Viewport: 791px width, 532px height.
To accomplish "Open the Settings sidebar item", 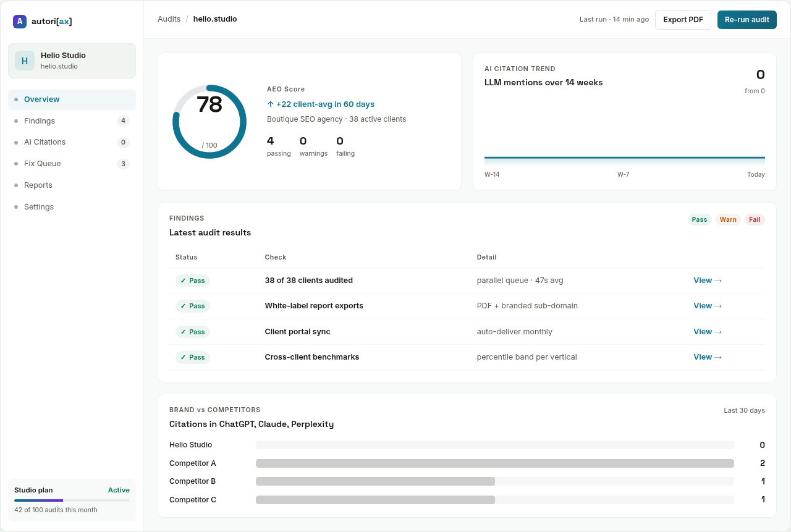I will click(x=72, y=207).
